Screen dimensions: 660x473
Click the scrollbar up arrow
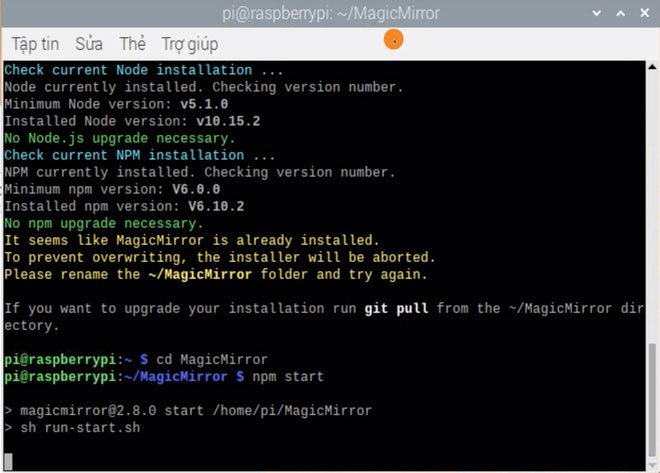tap(652, 66)
